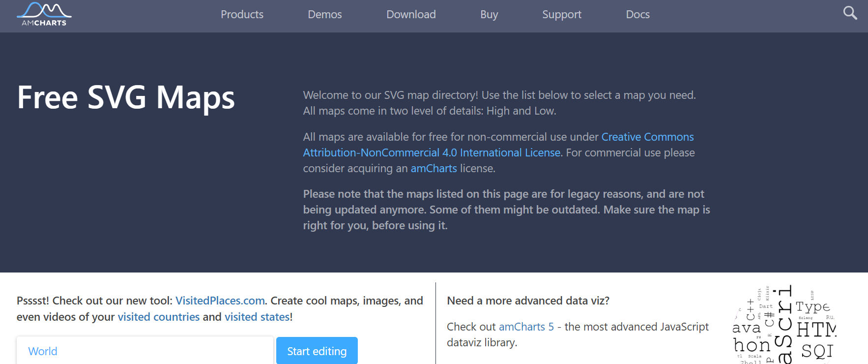Visit the VisitedPlaces.com link
The width and height of the screenshot is (868, 364).
pos(220,301)
